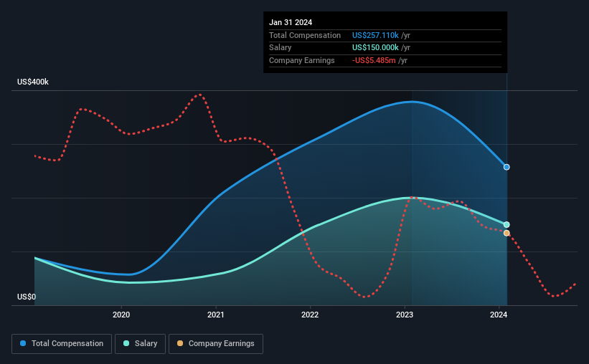The width and height of the screenshot is (589, 364).
Task: Click the US$0 y-axis label
Action: (27, 297)
